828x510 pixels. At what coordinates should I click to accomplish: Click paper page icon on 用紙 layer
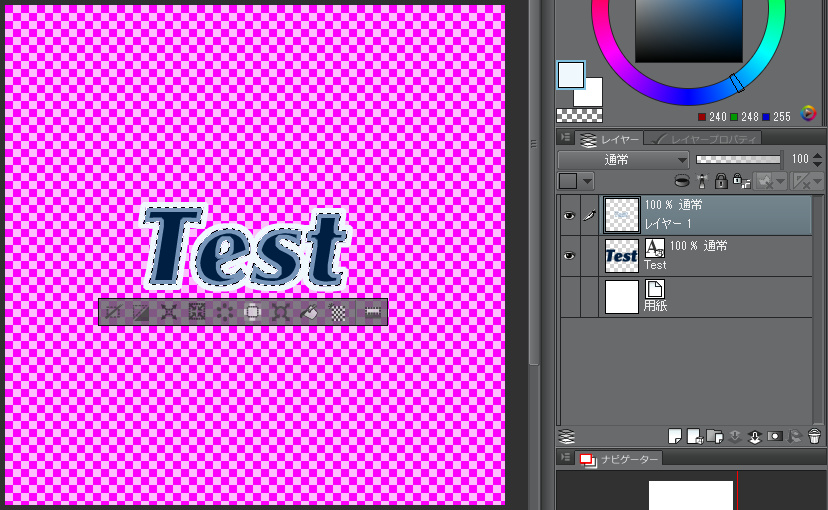pyautogui.click(x=655, y=288)
